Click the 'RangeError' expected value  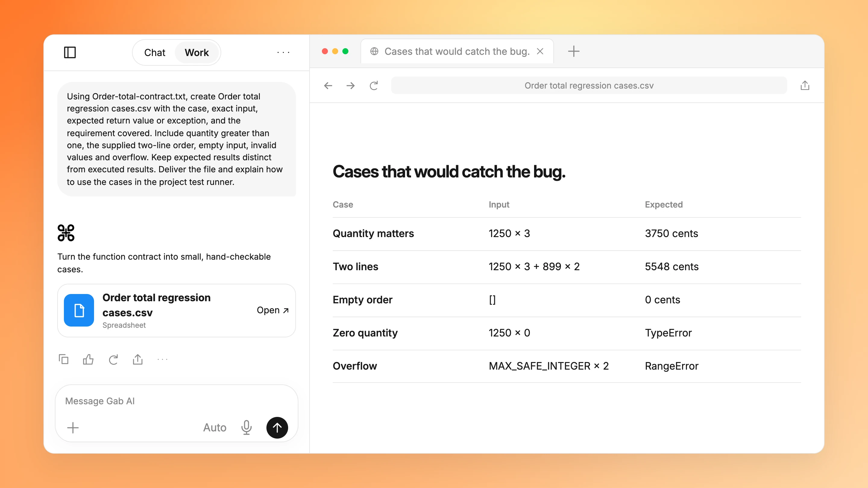[671, 366]
